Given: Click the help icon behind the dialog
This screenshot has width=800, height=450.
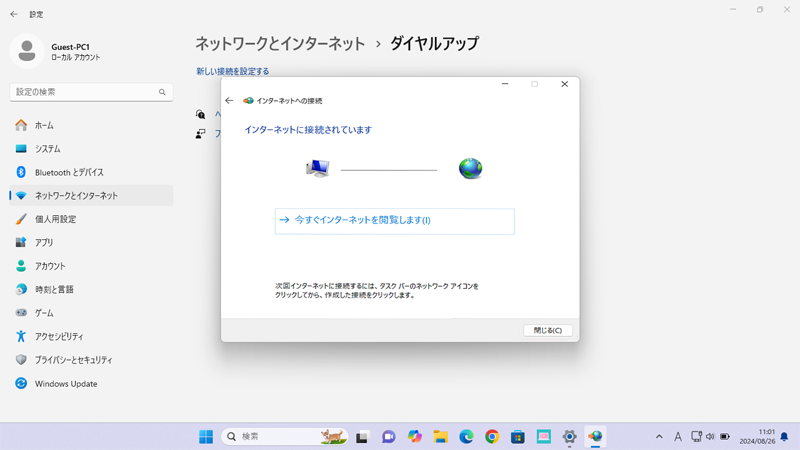Looking at the screenshot, I should pyautogui.click(x=201, y=114).
